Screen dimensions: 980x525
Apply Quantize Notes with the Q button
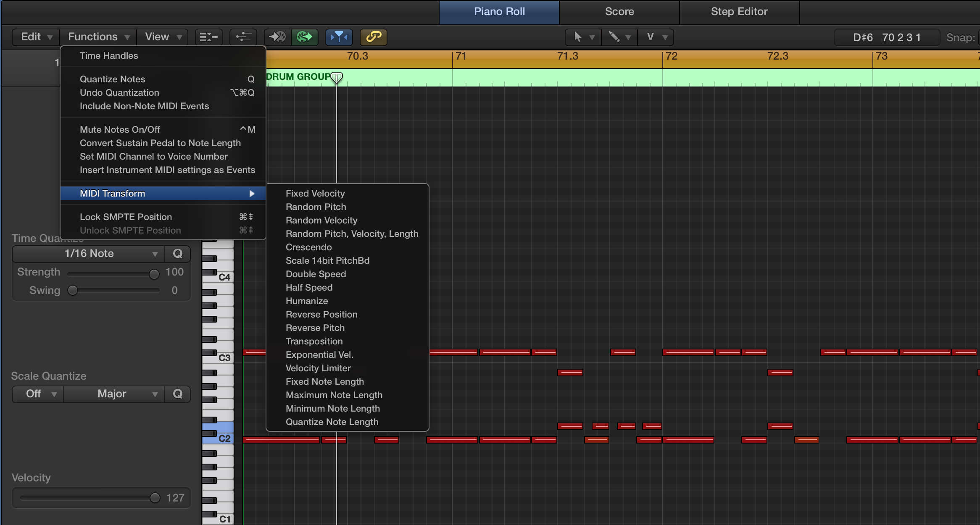tap(177, 254)
